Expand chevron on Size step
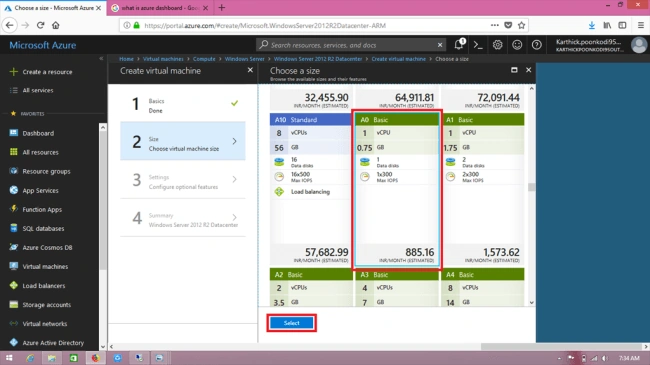 click(235, 141)
